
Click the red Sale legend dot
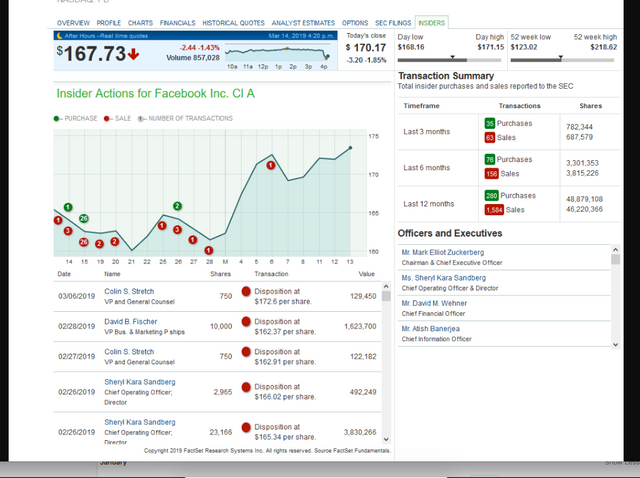click(107, 118)
